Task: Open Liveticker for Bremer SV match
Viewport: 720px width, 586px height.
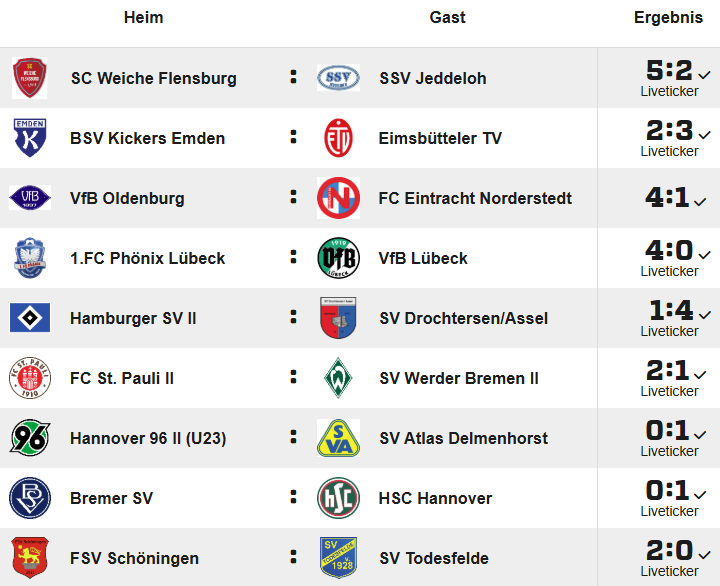Action: click(669, 511)
